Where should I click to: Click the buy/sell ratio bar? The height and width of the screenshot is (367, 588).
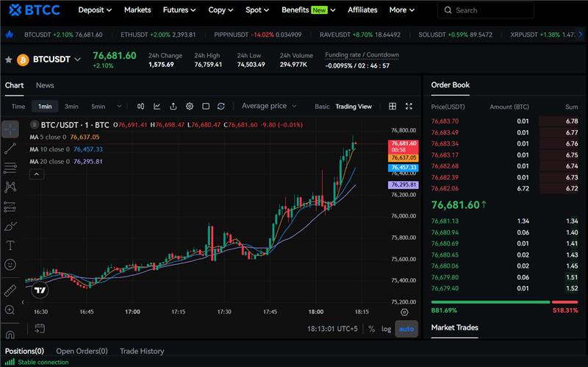click(x=504, y=302)
